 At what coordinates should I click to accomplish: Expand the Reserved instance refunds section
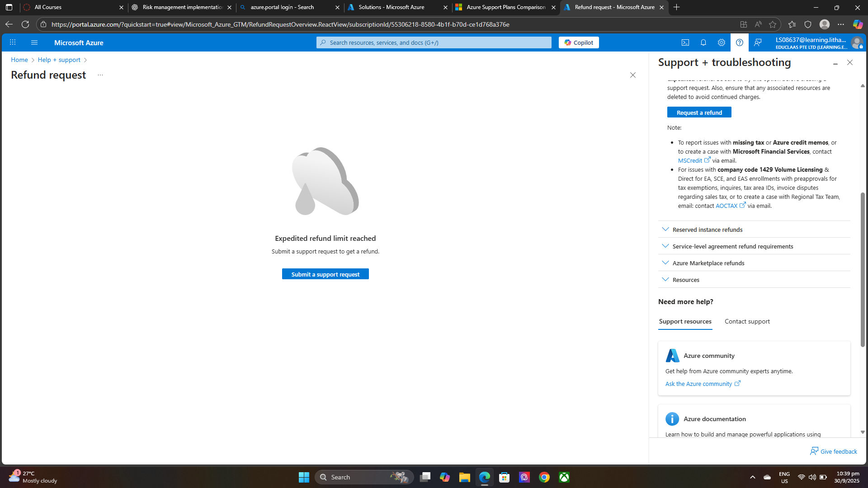click(x=707, y=230)
